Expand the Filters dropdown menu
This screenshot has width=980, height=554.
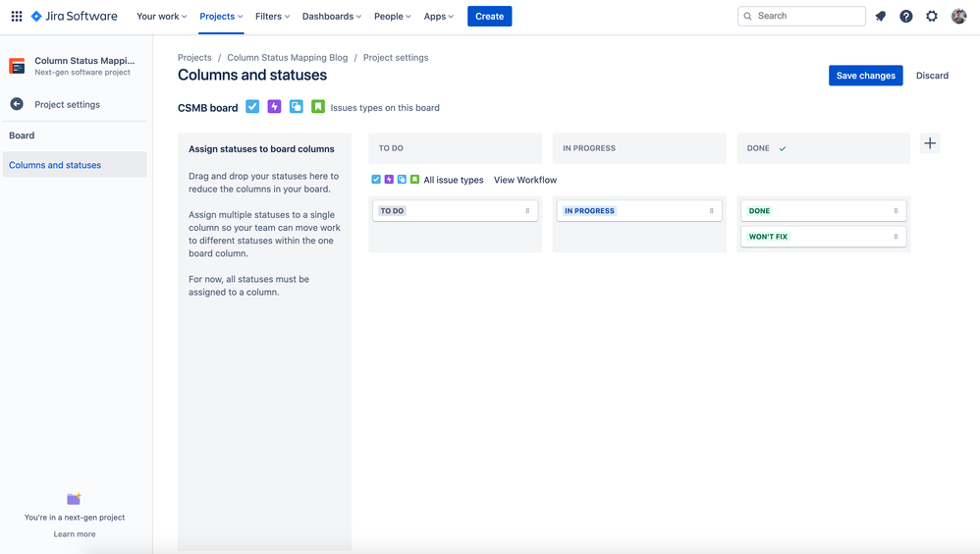(273, 17)
